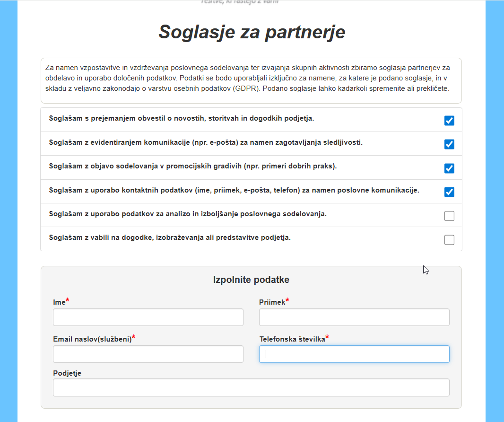Click the "Telefonska številka" label text
Screen dimensions: 504x422
point(292,339)
